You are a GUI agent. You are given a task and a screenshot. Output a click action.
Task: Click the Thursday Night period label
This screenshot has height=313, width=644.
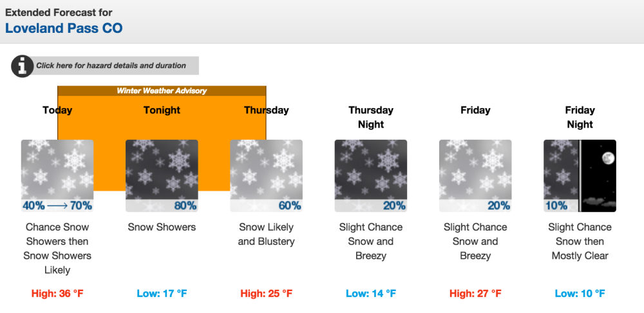click(x=371, y=117)
